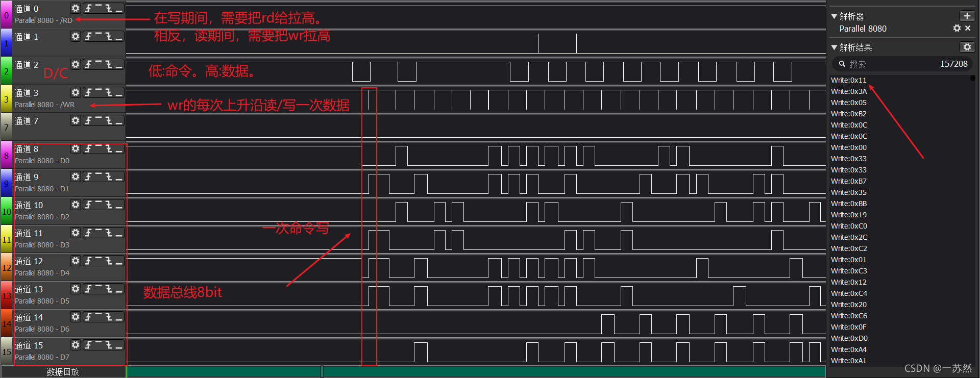Open settings gear for channel 0

click(76, 8)
